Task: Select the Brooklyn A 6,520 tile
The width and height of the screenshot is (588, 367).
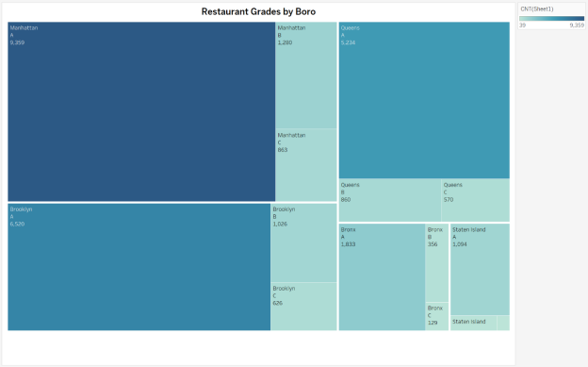Action: point(139,267)
